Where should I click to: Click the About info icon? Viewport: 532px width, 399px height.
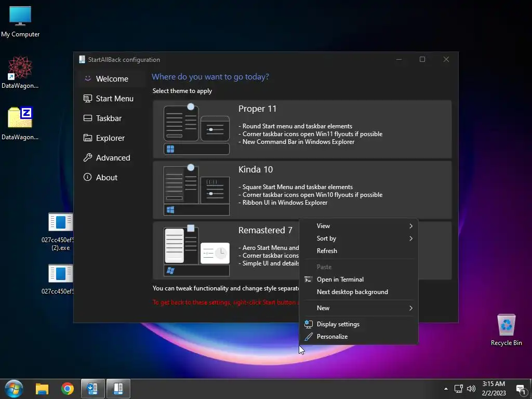click(x=87, y=177)
